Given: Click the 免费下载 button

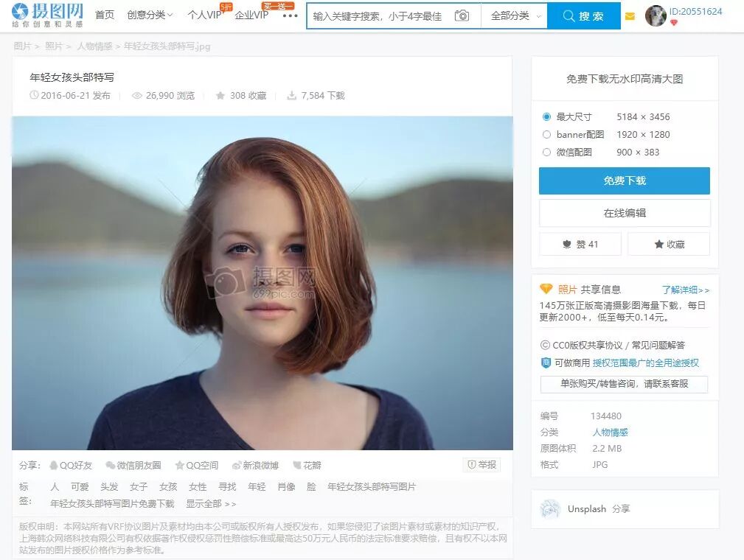Looking at the screenshot, I should click(x=625, y=181).
